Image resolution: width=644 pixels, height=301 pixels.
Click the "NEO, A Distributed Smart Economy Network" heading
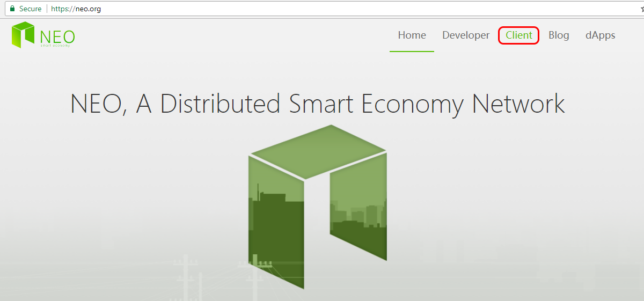pyautogui.click(x=318, y=104)
